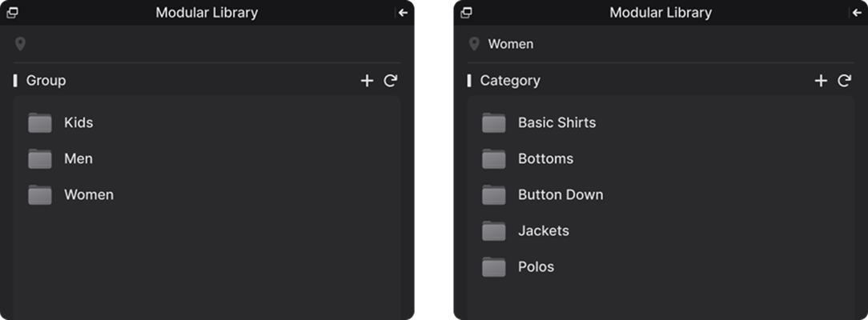Screen dimensions: 868x320
Task: Refresh the Group list
Action: [390, 81]
